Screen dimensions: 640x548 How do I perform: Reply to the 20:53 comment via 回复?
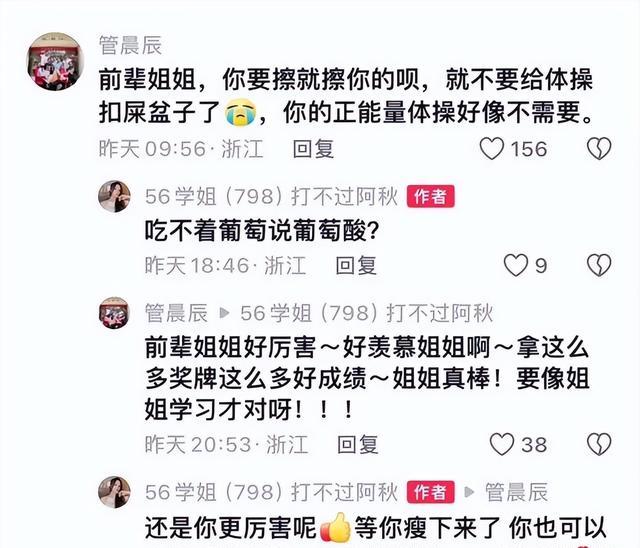[358, 444]
